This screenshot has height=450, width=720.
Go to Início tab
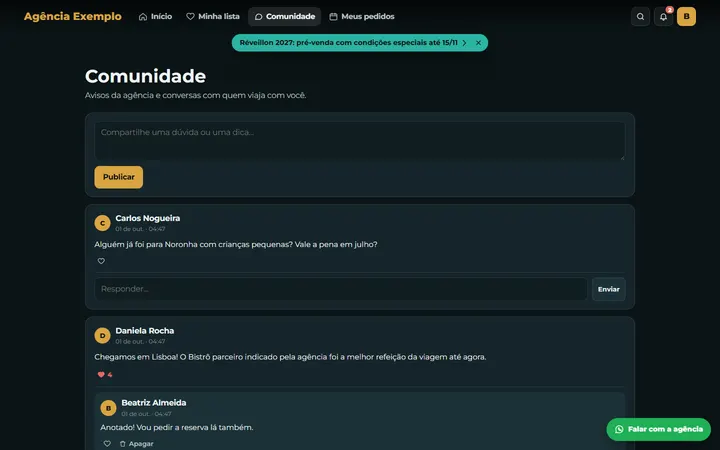[155, 17]
